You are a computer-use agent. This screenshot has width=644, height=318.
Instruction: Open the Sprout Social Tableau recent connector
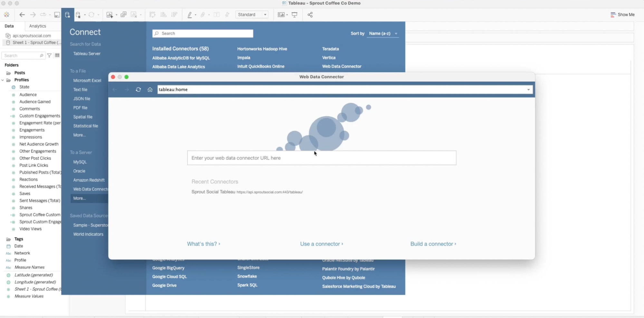coord(247,192)
